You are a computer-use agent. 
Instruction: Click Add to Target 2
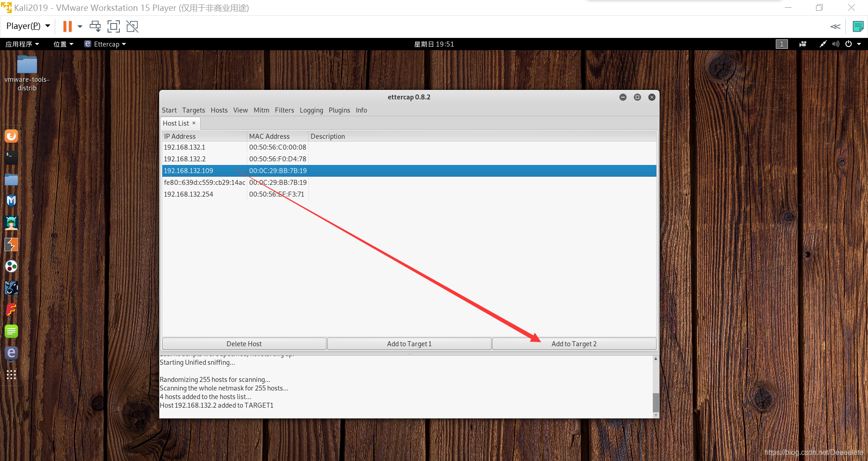[574, 344]
